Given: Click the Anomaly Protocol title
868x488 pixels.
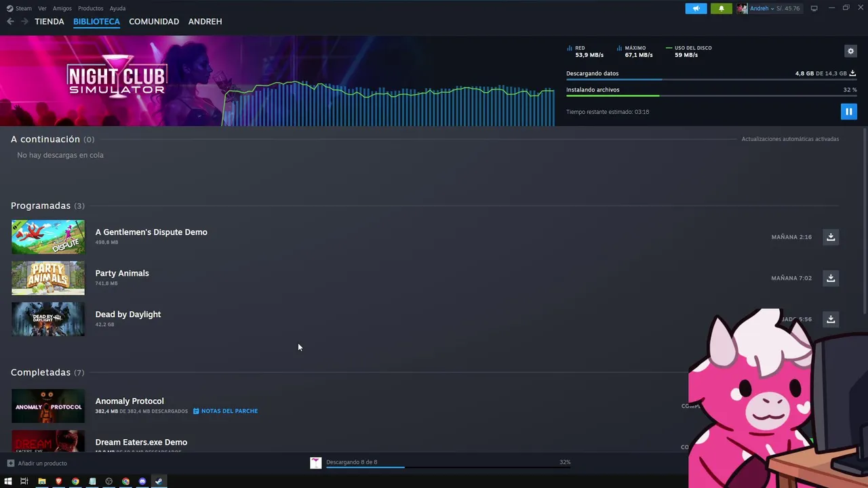Looking at the screenshot, I should (130, 401).
